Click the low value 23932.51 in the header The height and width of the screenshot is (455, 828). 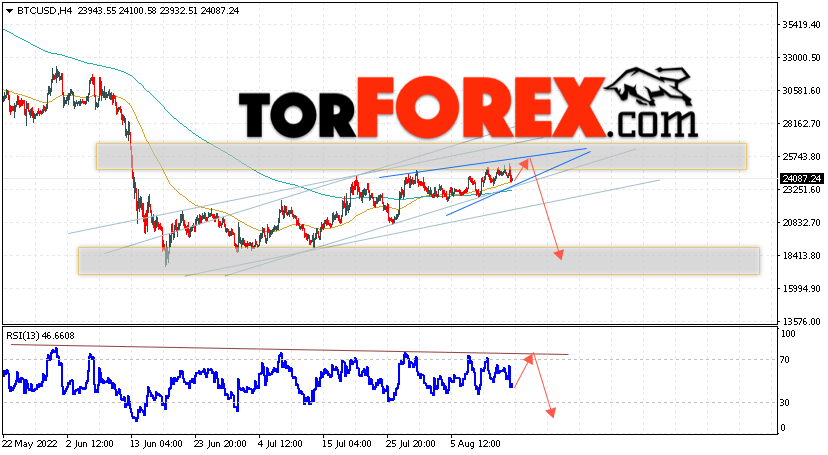click(x=179, y=11)
